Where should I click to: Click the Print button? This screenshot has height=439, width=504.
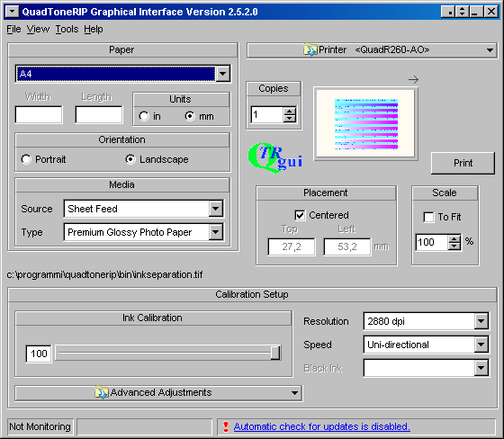pos(463,163)
